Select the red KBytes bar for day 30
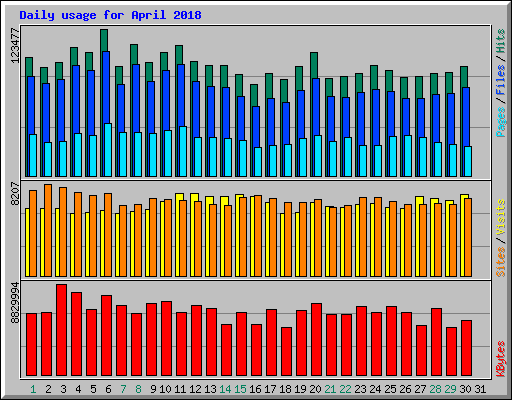512x400 pixels. tap(466, 348)
